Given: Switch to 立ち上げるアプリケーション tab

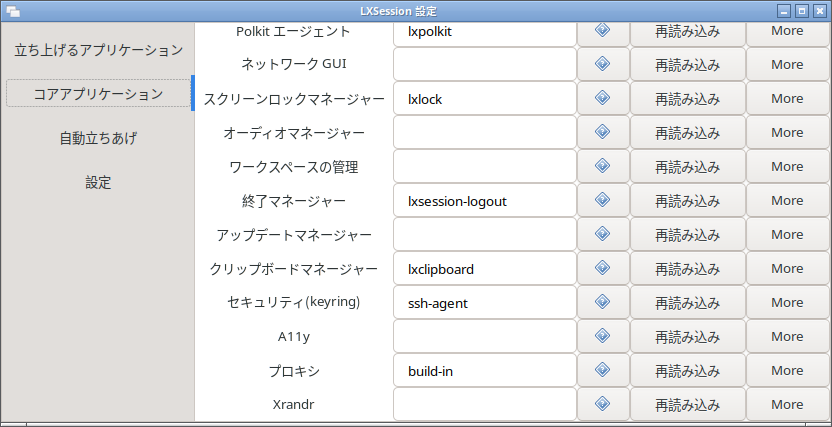Looking at the screenshot, I should click(98, 50).
